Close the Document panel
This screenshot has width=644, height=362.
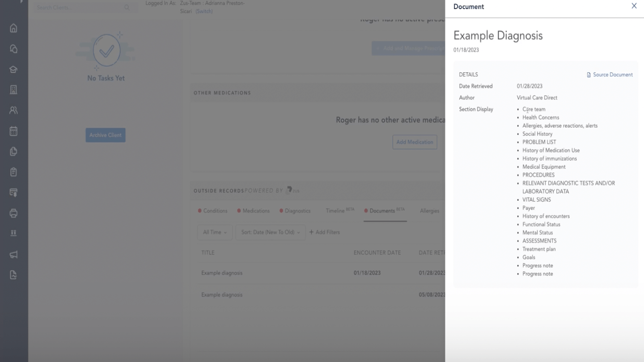[634, 6]
